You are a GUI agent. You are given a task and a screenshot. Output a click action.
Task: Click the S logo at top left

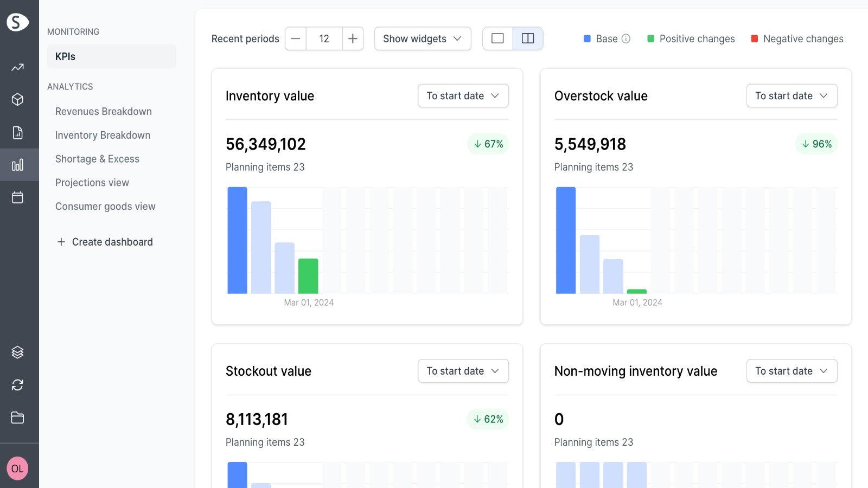point(18,22)
